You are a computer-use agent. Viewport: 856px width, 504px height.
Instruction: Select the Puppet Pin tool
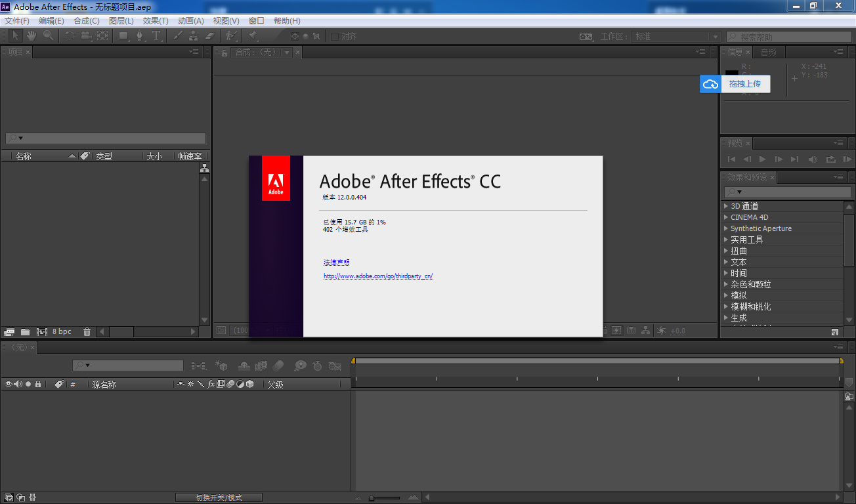point(253,36)
